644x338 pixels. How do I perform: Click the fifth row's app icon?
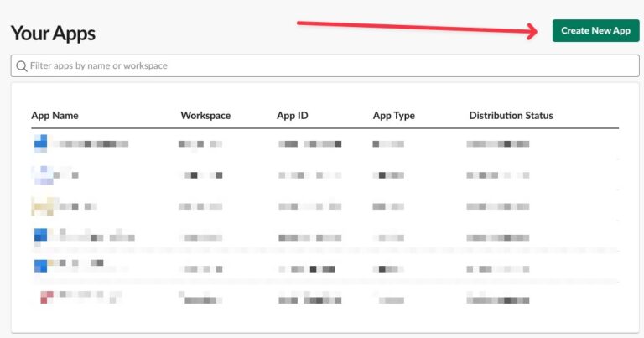click(x=41, y=267)
